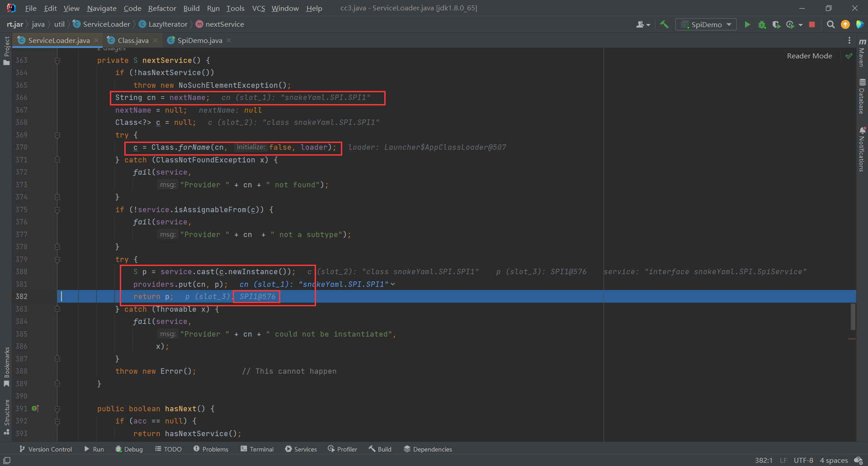
Task: Click the Build project hammer icon
Action: [x=664, y=24]
